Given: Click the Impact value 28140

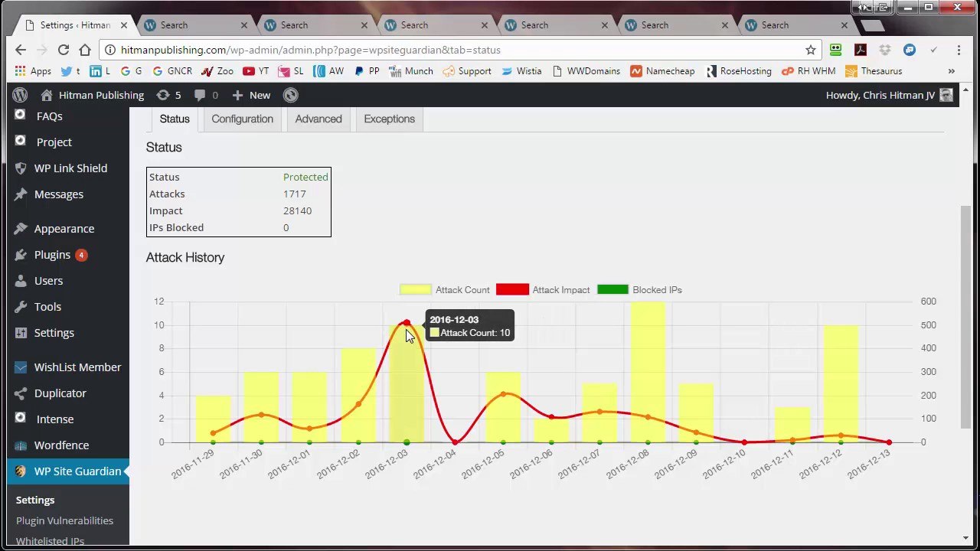Looking at the screenshot, I should (x=297, y=210).
